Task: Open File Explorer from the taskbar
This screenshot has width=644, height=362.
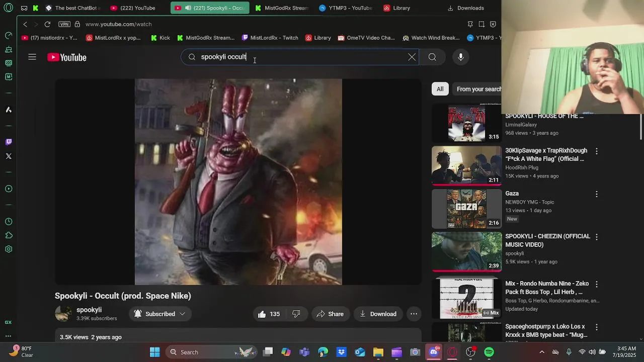Action: tap(378, 352)
